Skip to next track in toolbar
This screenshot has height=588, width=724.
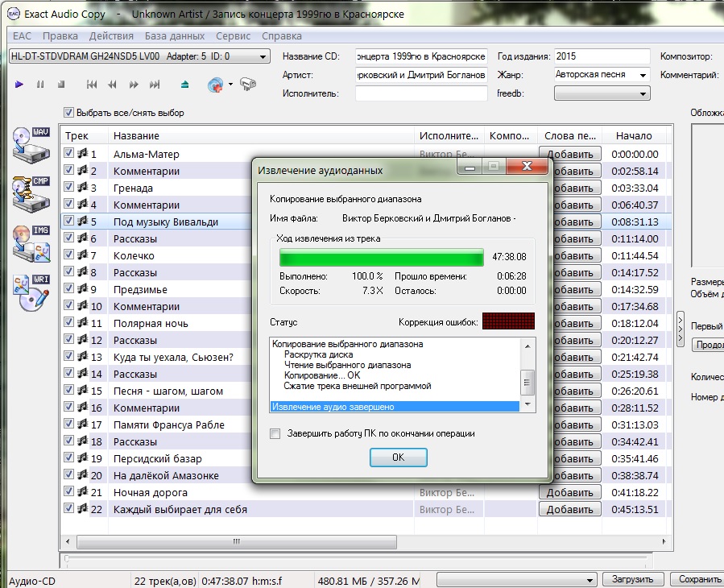(x=155, y=84)
